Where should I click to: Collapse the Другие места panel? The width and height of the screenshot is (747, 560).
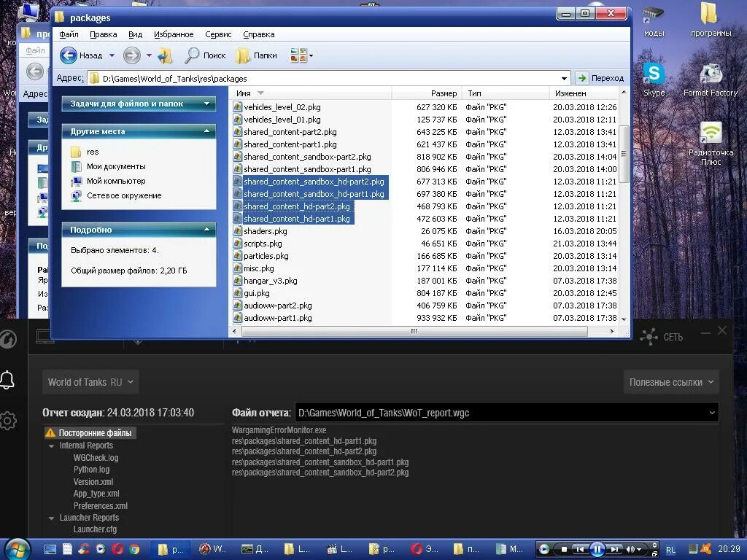coord(206,131)
